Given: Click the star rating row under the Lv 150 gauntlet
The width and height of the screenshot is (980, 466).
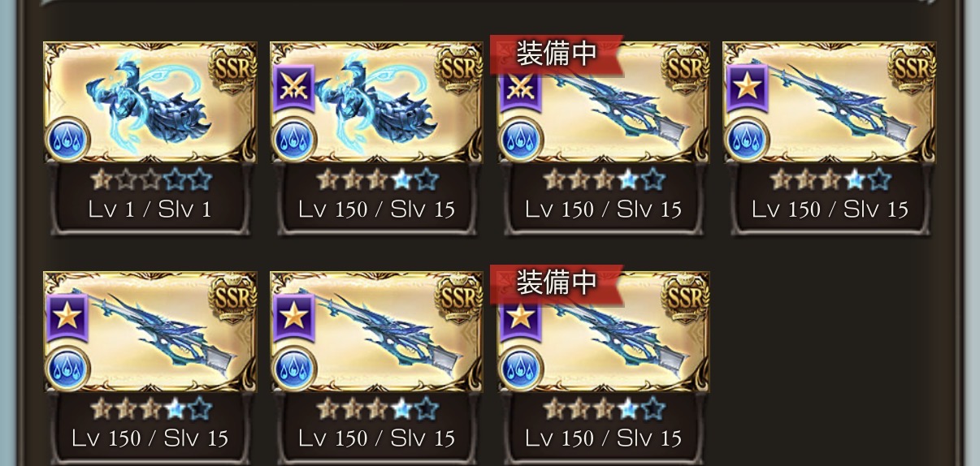Looking at the screenshot, I should 376,179.
